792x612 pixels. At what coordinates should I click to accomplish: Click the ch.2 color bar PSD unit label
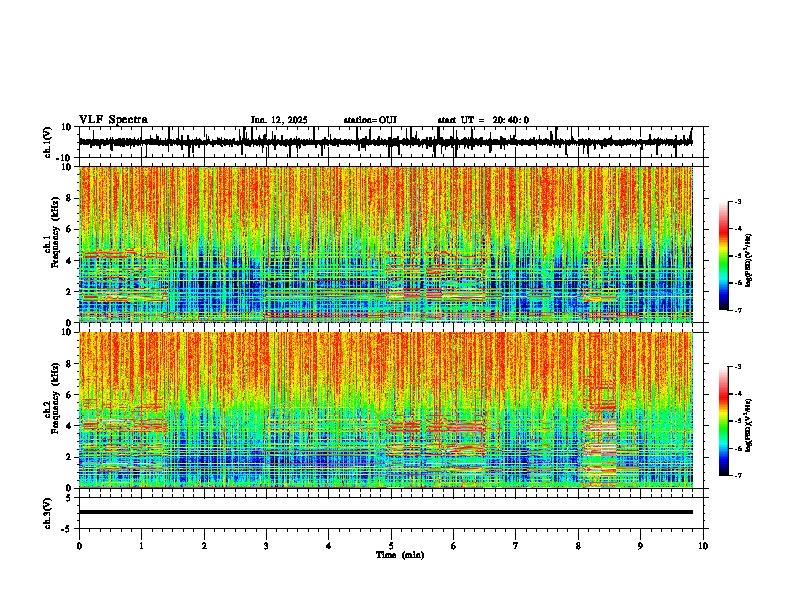748,425
